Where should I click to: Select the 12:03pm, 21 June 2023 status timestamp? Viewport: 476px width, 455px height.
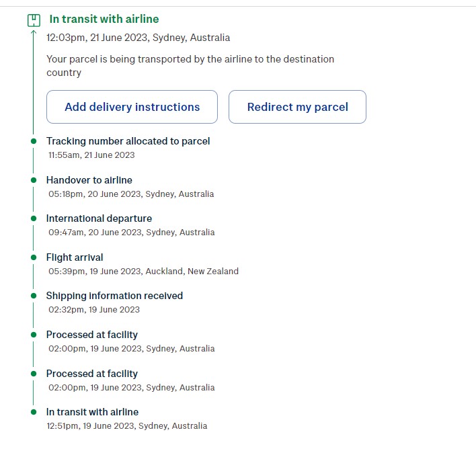pos(138,38)
